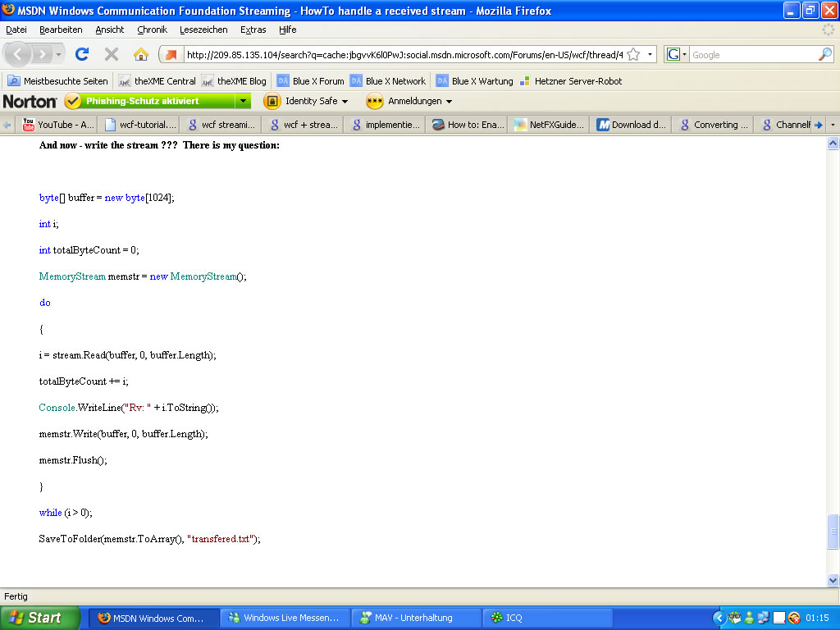This screenshot has width=840, height=630.
Task: Expand the Anmeldungen dropdown
Action: pyautogui.click(x=449, y=102)
